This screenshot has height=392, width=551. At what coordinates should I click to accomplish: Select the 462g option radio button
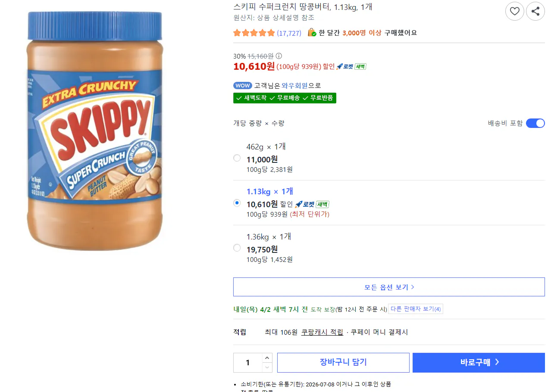[x=237, y=158]
